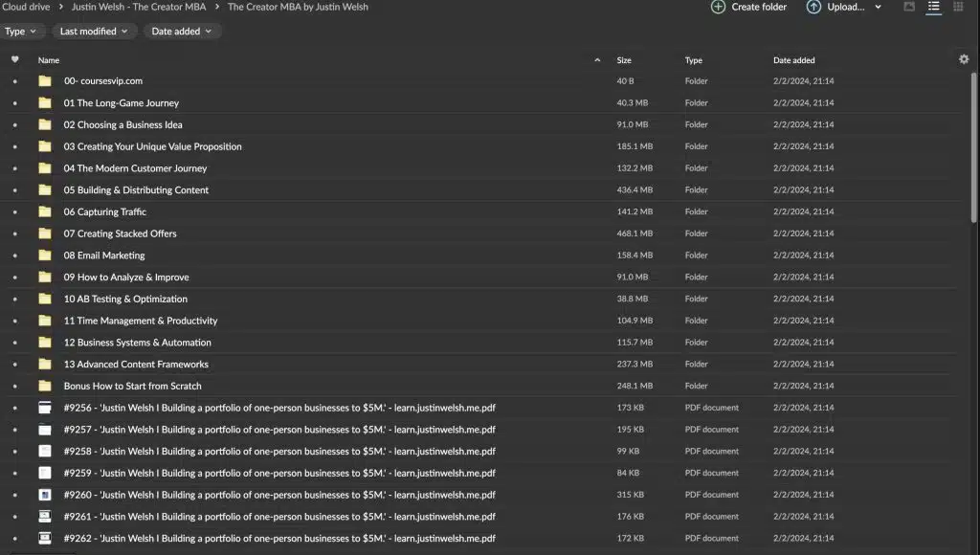Click folder icon for Bonus How to Start from Scratch

45,386
